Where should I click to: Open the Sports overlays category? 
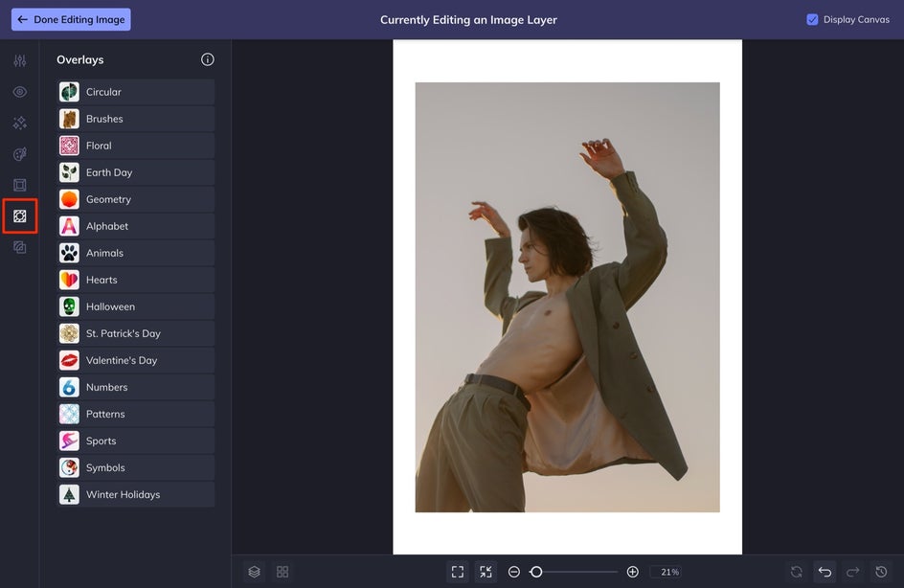[x=137, y=441]
